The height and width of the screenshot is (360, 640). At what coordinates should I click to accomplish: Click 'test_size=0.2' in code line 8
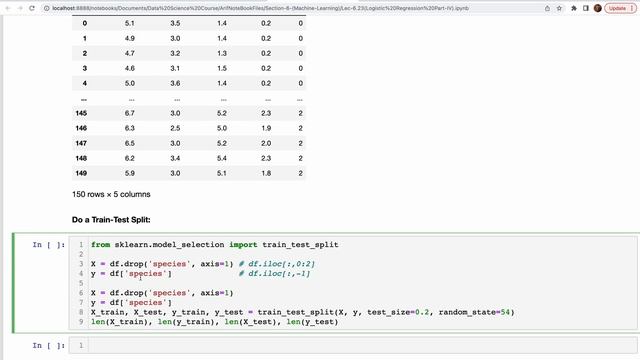click(398, 312)
